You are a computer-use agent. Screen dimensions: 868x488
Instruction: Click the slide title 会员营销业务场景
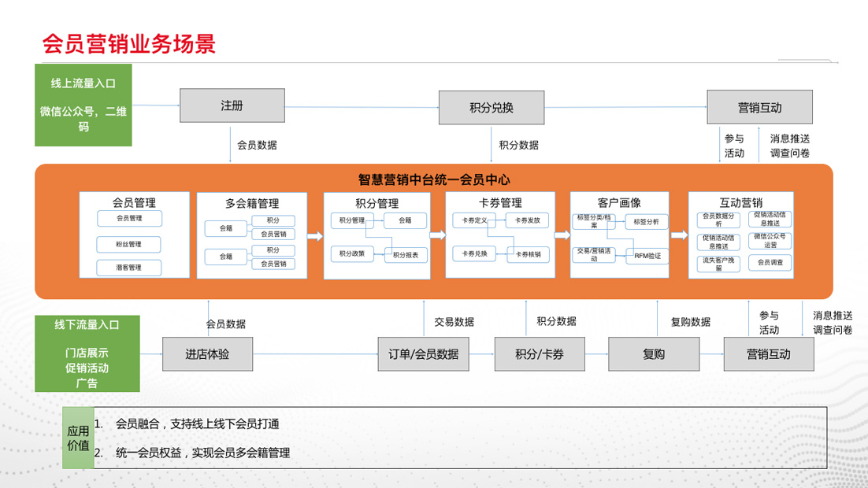click(x=128, y=44)
